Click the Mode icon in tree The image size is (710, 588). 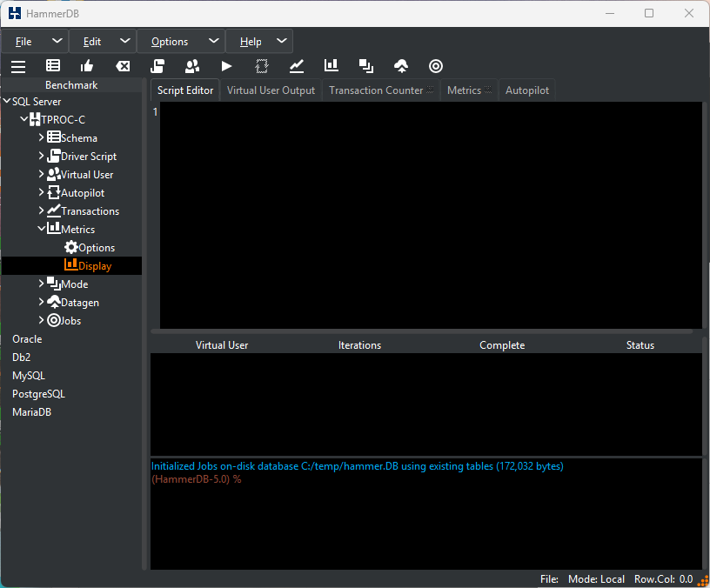point(54,284)
